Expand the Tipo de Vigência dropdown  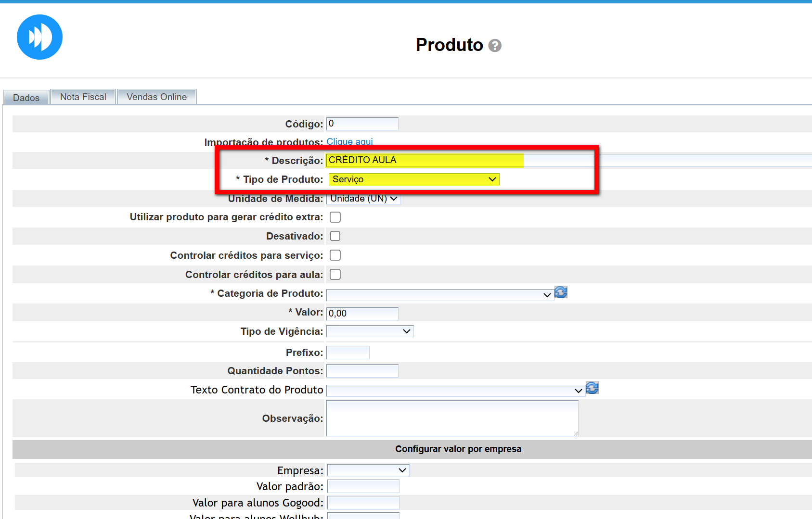(x=370, y=331)
